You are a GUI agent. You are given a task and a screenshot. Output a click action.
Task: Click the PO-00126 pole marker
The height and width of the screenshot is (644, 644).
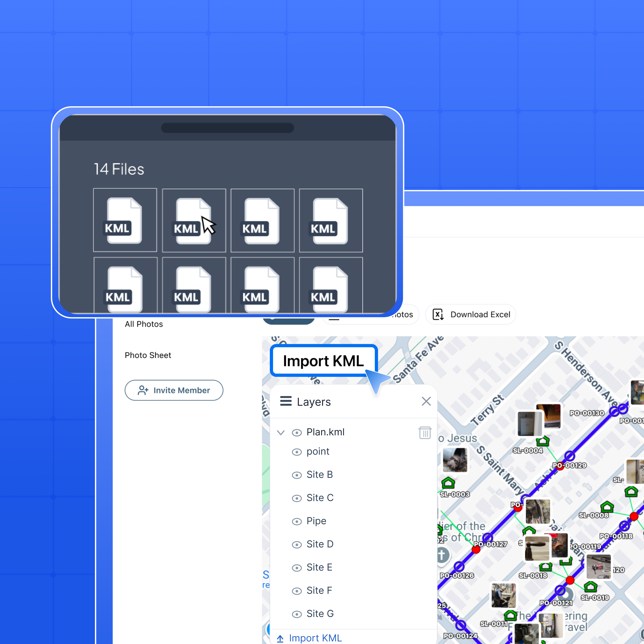(x=459, y=566)
